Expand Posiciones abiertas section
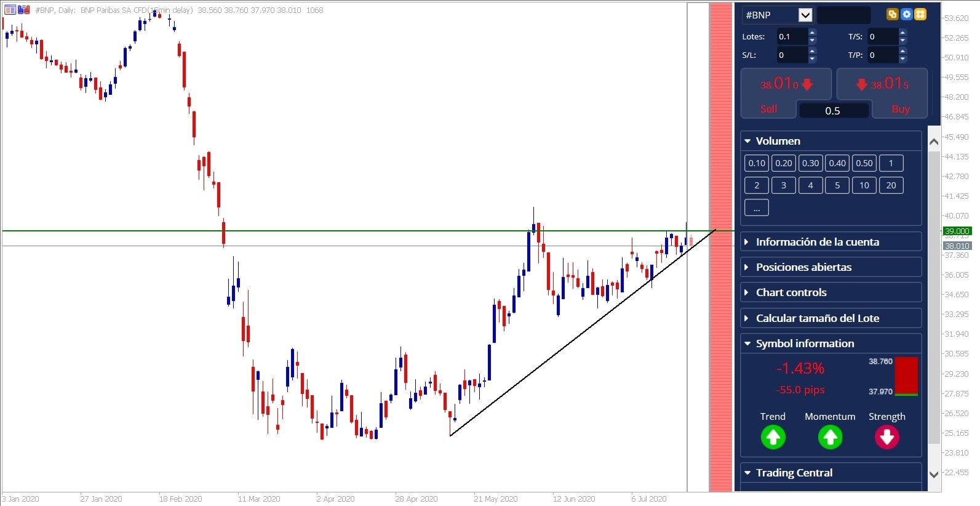Viewport: 980px width, 506px height. tap(831, 267)
